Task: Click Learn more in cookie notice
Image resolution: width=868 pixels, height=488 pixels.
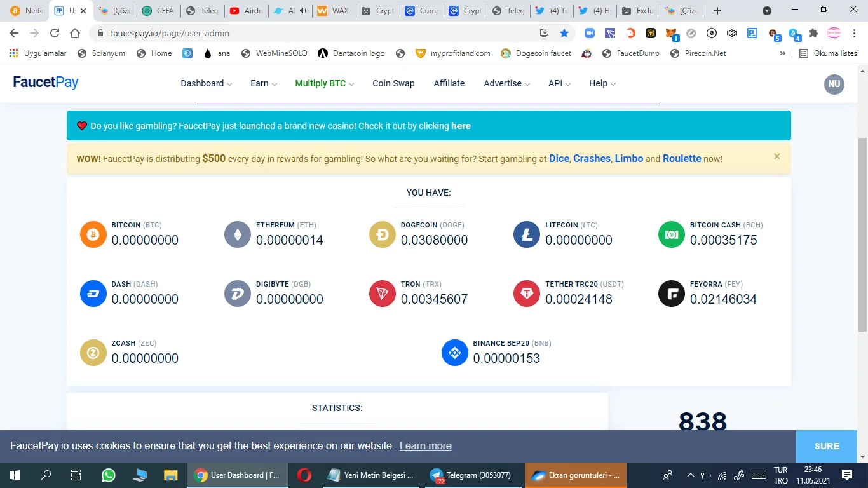Action: coord(426,446)
